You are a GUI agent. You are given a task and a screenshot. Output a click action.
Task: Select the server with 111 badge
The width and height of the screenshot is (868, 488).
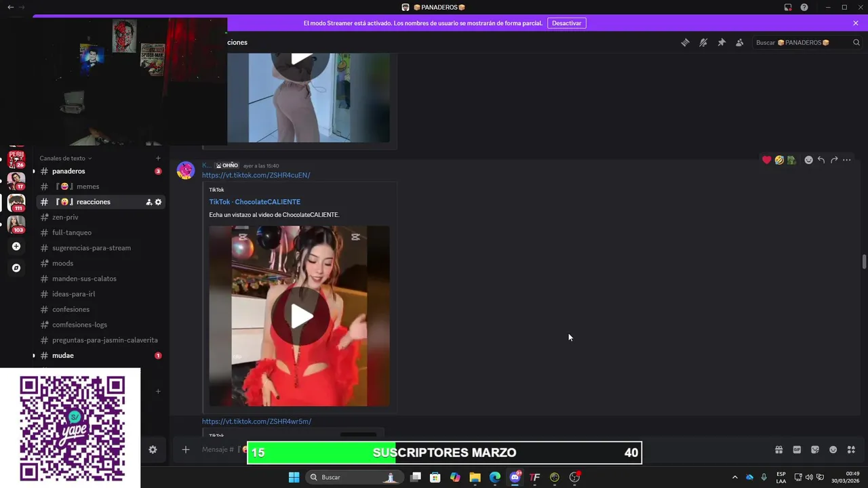[x=16, y=203]
